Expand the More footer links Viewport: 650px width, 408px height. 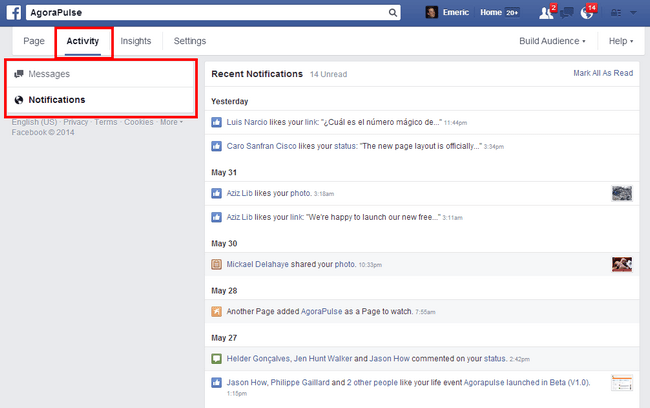click(171, 122)
